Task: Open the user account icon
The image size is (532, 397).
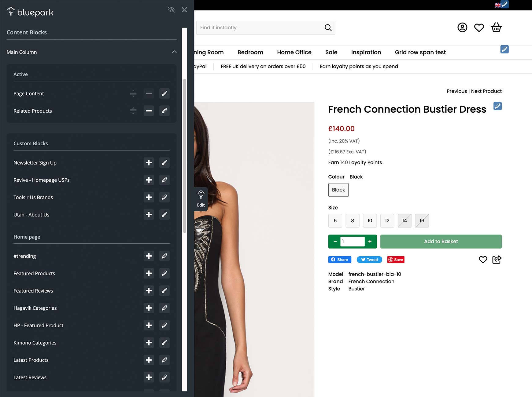Action: tap(462, 27)
